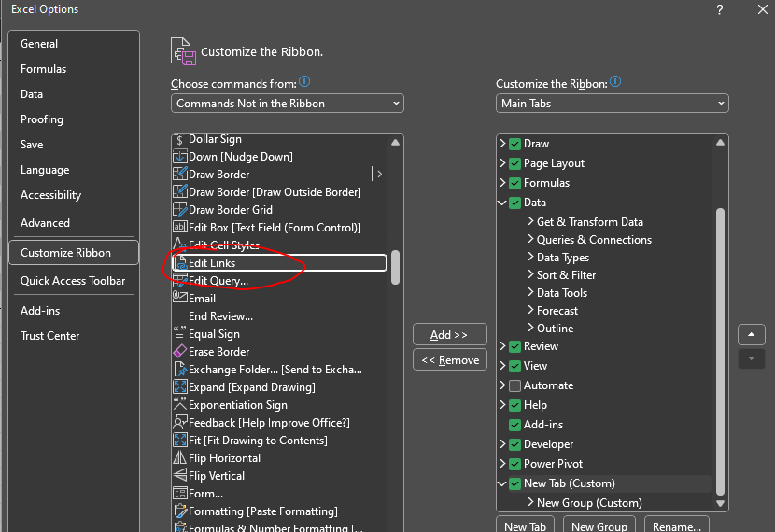This screenshot has width=775, height=532.
Task: Collapse the Data tab node
Action: [502, 203]
